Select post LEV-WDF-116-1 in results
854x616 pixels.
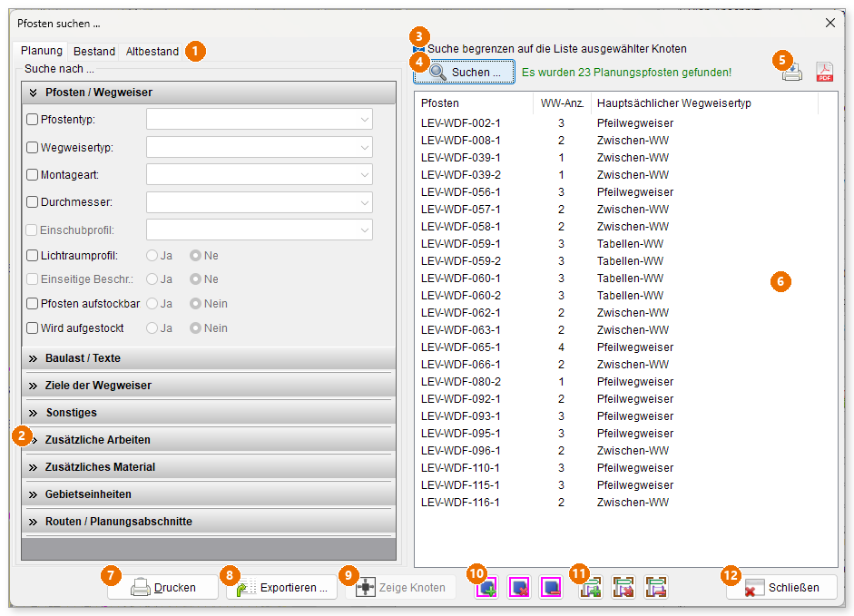click(x=626, y=503)
